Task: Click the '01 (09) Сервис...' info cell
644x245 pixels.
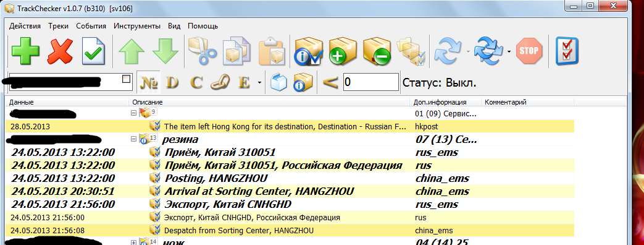Action: click(446, 113)
